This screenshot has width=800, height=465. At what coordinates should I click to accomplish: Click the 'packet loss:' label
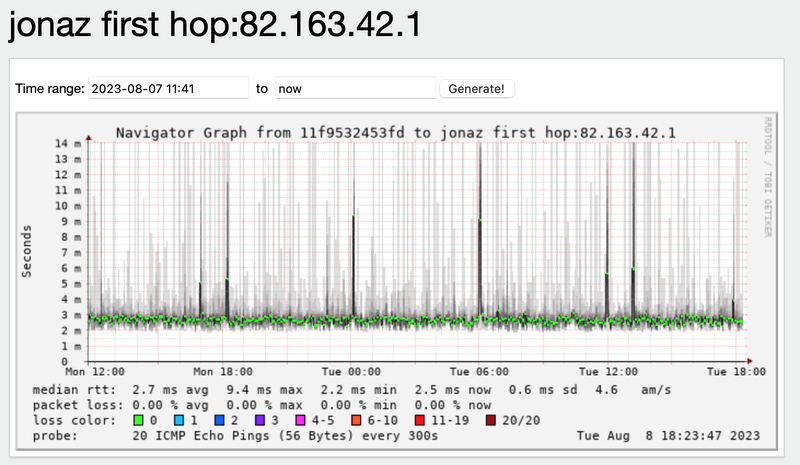(x=78, y=405)
